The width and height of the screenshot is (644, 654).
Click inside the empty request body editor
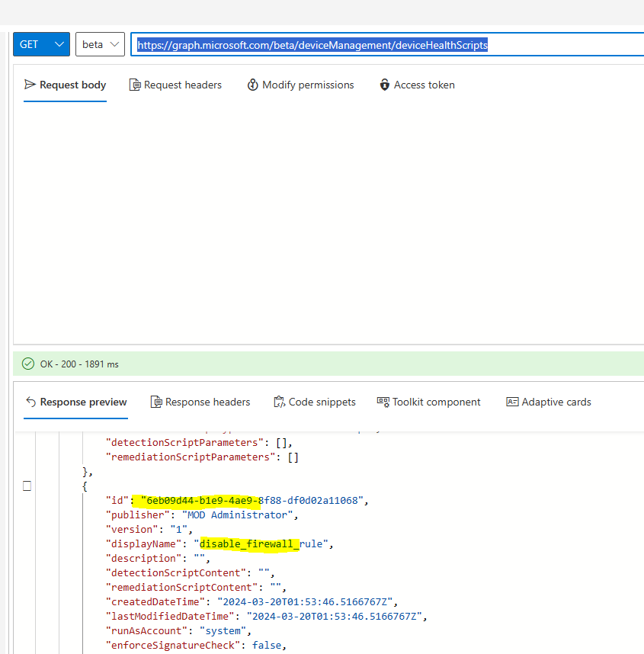click(328, 223)
